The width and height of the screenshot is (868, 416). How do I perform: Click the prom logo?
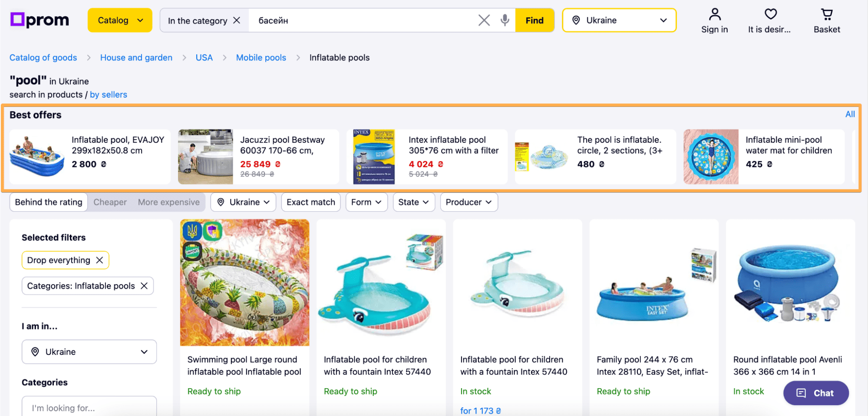(x=40, y=20)
